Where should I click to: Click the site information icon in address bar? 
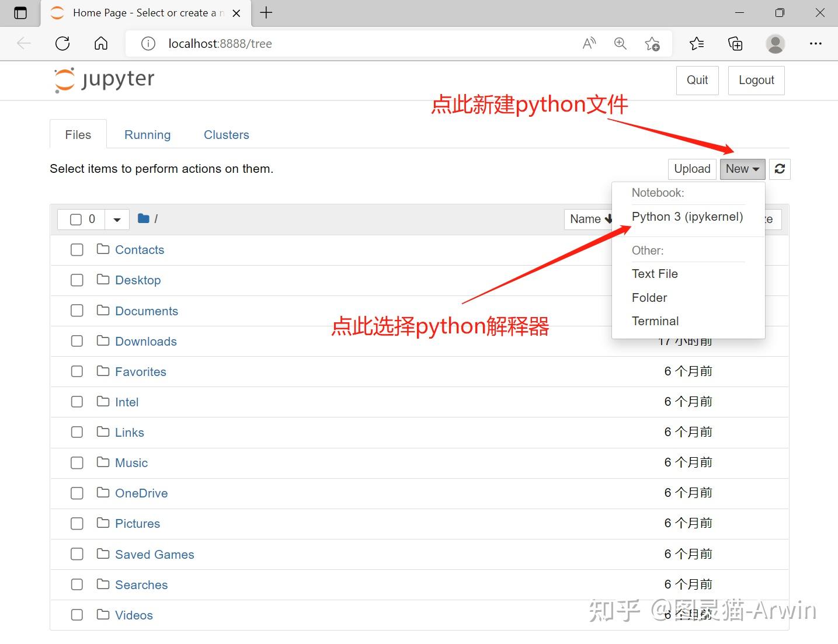coord(148,43)
